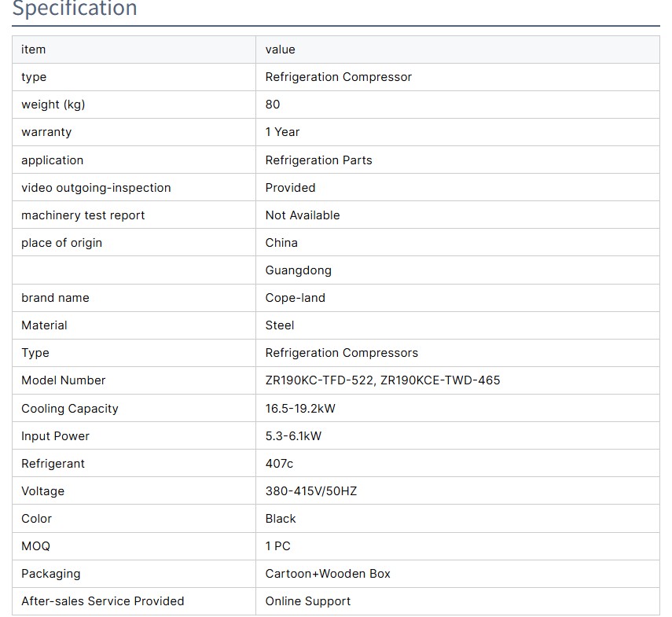The height and width of the screenshot is (617, 672).
Task: Click the weight (kg) label cell
Action: 53,105
